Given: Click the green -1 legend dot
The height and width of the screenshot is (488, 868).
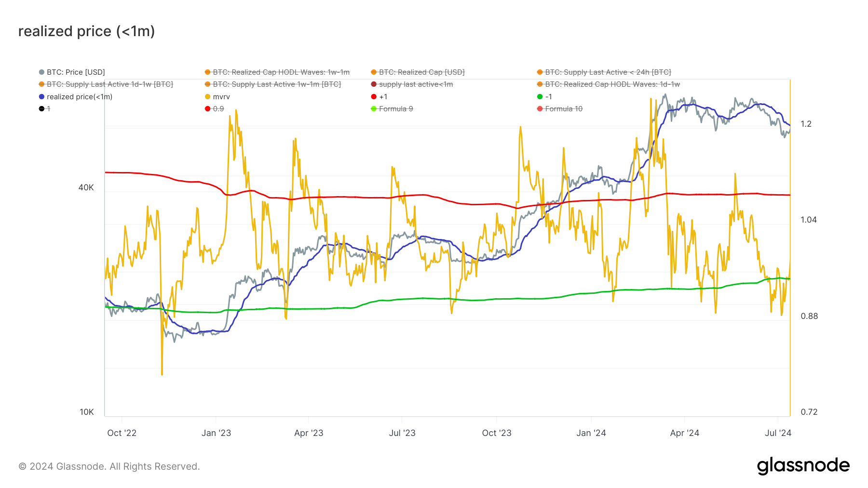Looking at the screenshot, I should point(540,97).
